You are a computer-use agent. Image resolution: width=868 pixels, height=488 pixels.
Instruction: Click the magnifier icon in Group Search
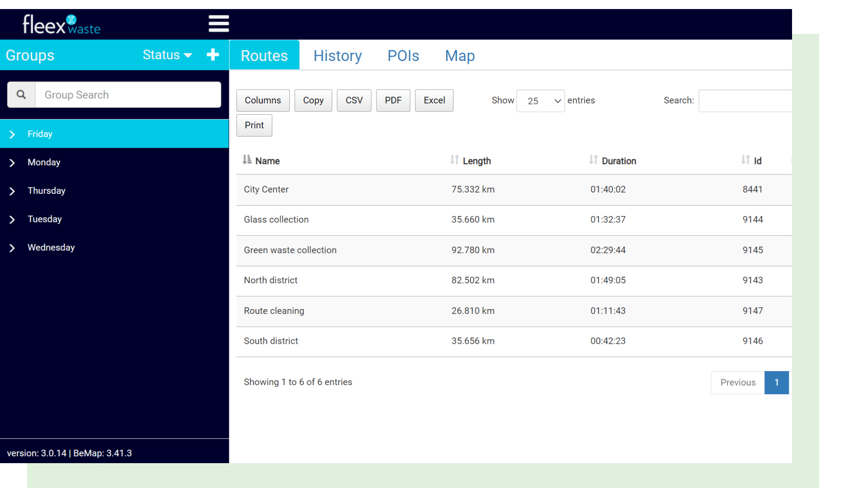coord(21,94)
